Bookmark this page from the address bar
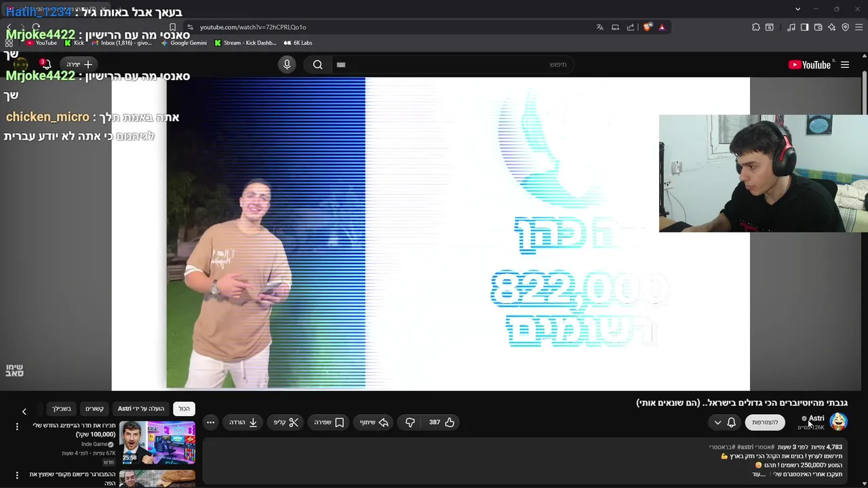Screen dimensions: 868x488 172,27
